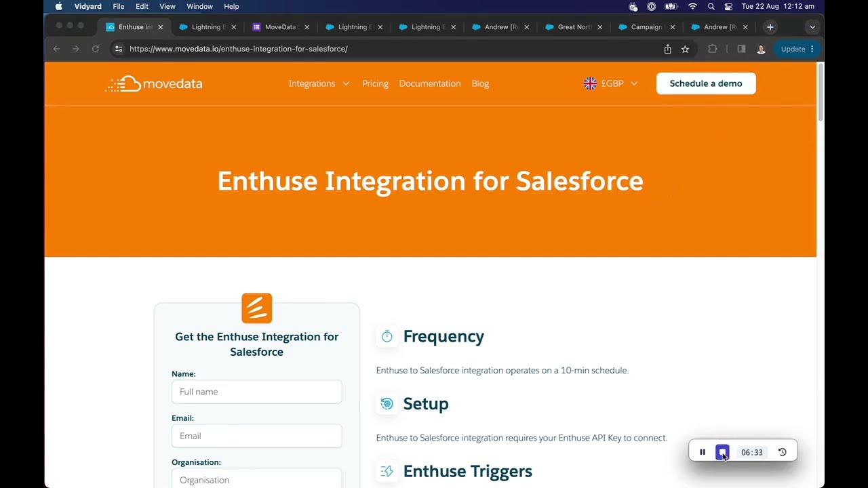868x488 pixels.
Task: Reload the current page
Action: point(96,49)
